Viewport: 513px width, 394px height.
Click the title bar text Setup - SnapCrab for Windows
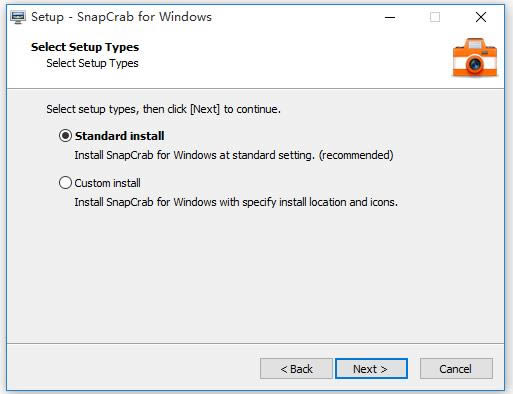tap(121, 17)
